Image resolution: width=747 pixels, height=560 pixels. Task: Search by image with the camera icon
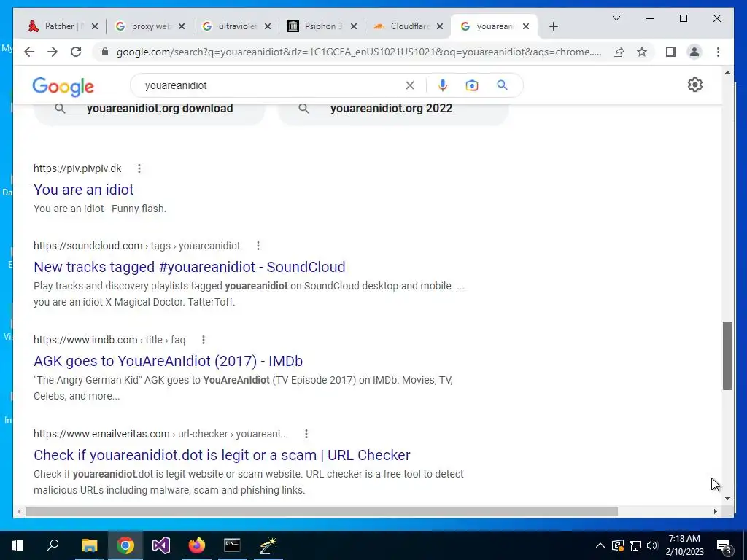click(x=472, y=85)
